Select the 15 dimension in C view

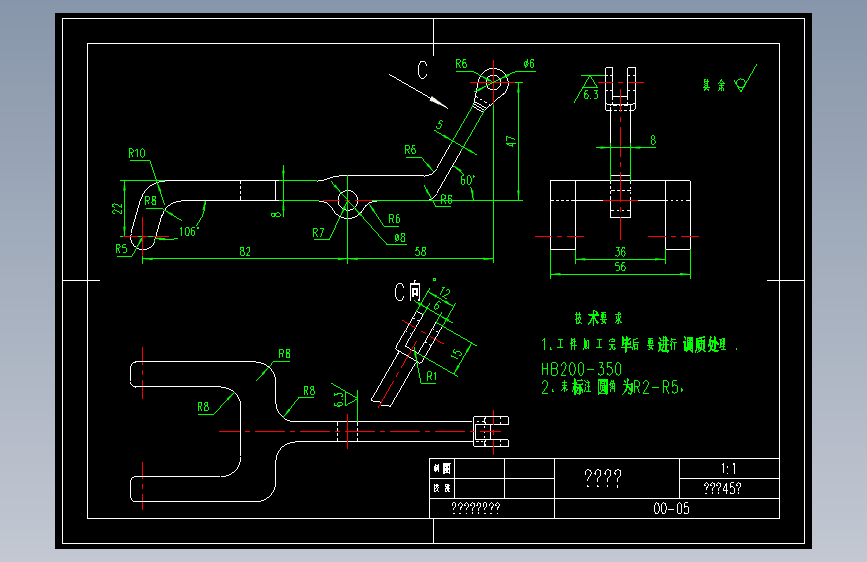[457, 353]
